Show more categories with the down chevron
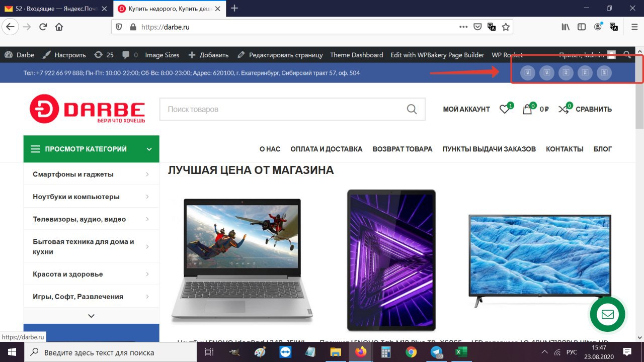Screen dimensions: 644x362 91,316
